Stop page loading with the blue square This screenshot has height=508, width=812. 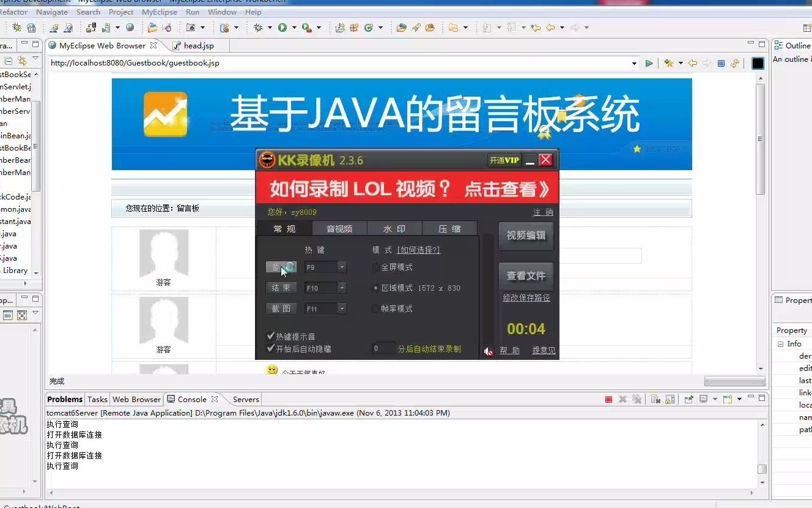coord(721,63)
